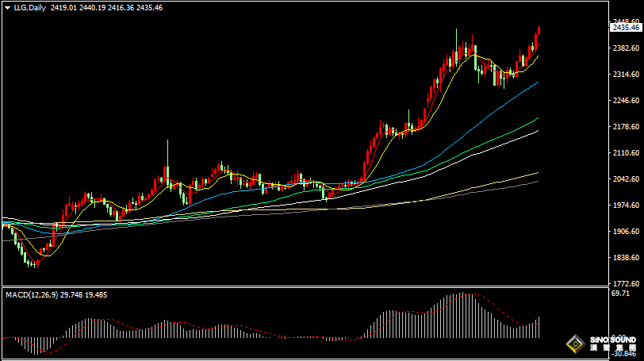
Task: Click the lowest candlesticks near 1838
Action: pos(33,261)
